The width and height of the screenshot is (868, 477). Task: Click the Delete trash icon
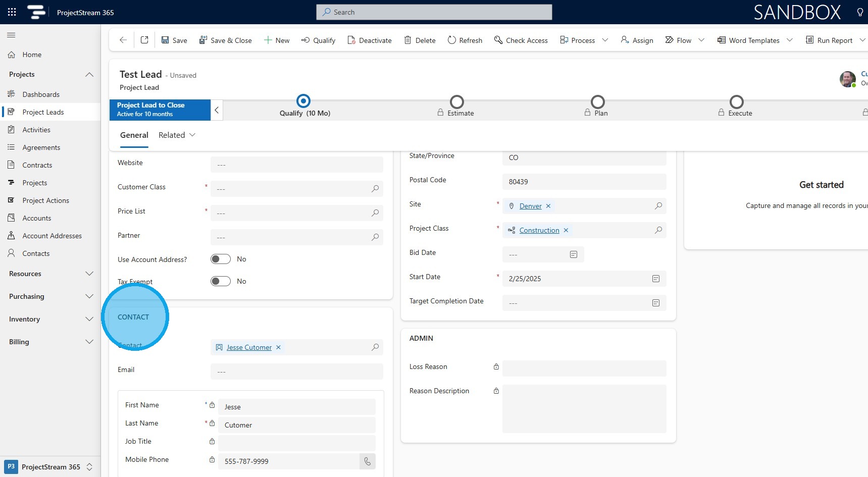[x=407, y=40]
